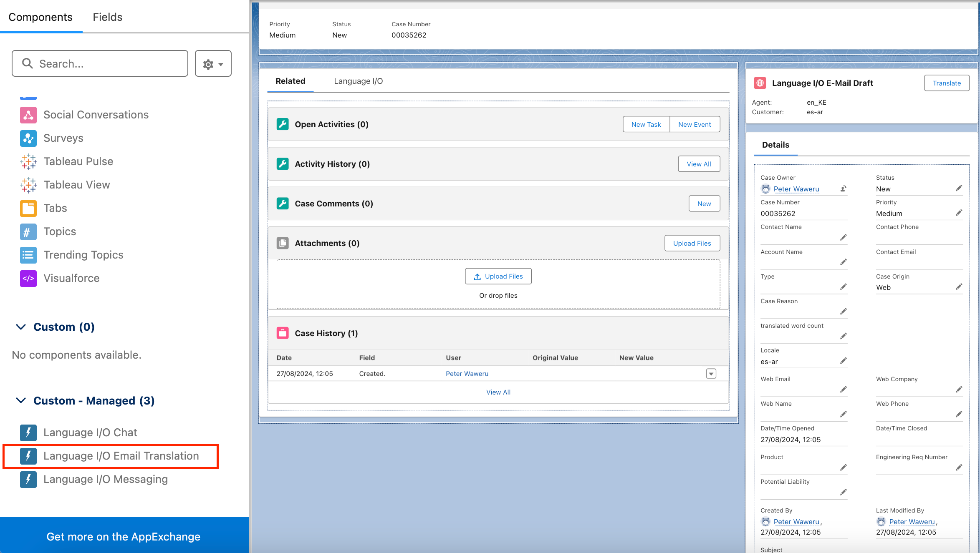
Task: Edit the Case Reason pencil icon
Action: coord(843,312)
